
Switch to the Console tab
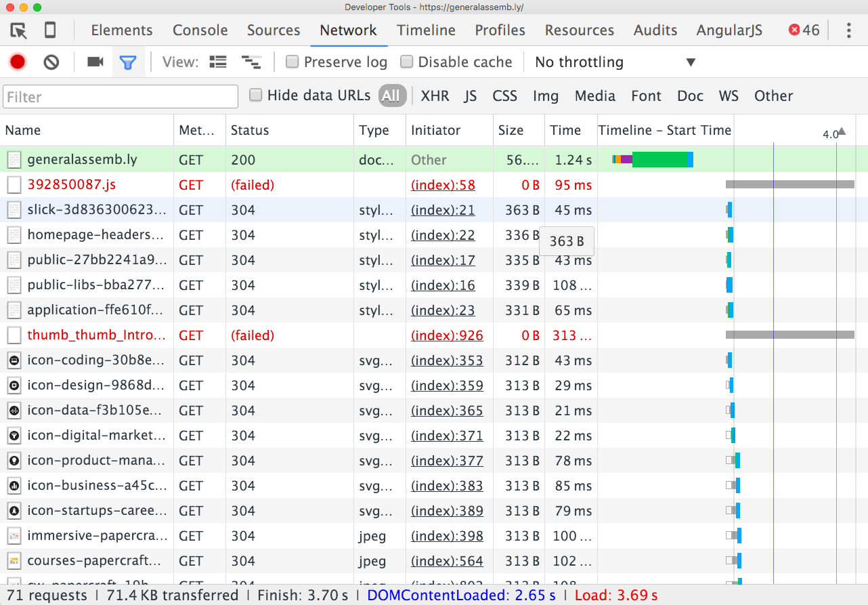[x=200, y=30]
